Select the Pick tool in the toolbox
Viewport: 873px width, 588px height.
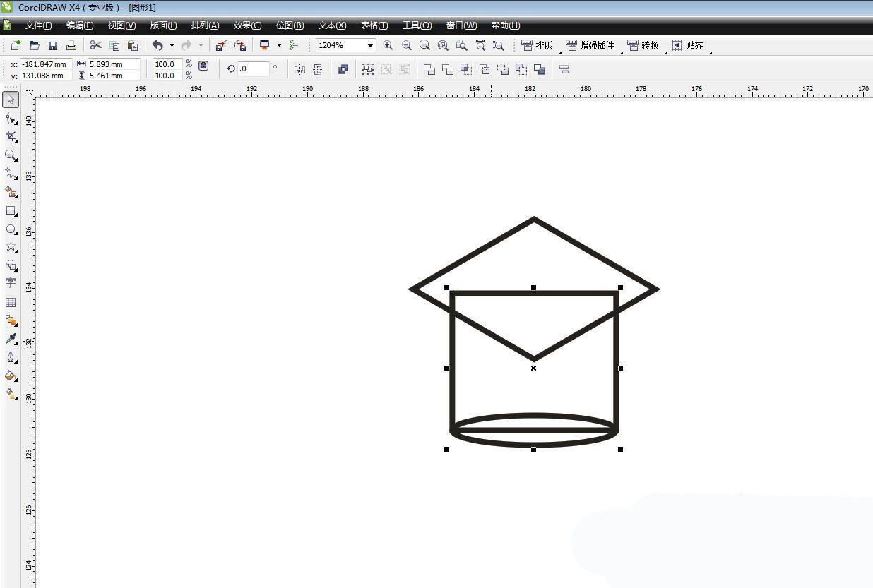tap(11, 100)
